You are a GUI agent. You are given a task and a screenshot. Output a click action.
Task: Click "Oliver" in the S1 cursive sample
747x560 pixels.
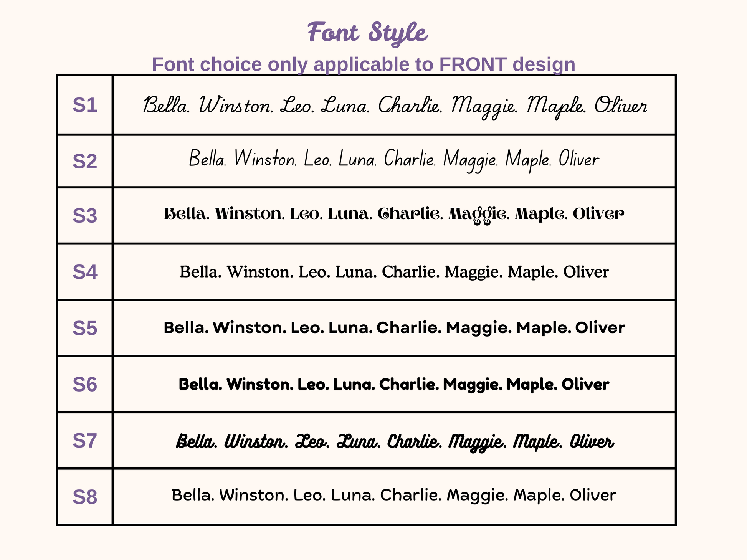pos(621,106)
